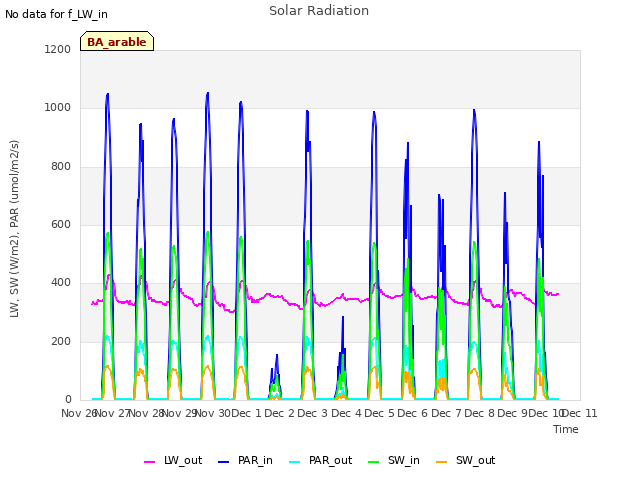Click the y-axis title LW, SW, PAR
Image resolution: width=640 pixels, height=480 pixels.
(x=14, y=229)
